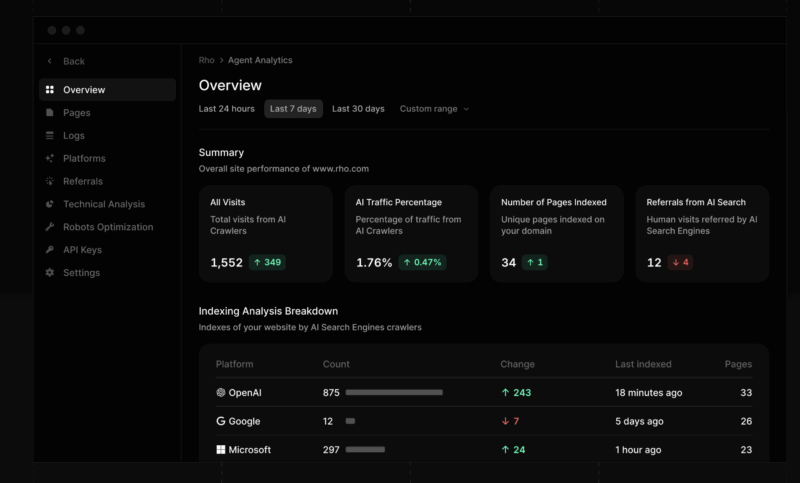Sort table by Last indexed column

(x=643, y=364)
